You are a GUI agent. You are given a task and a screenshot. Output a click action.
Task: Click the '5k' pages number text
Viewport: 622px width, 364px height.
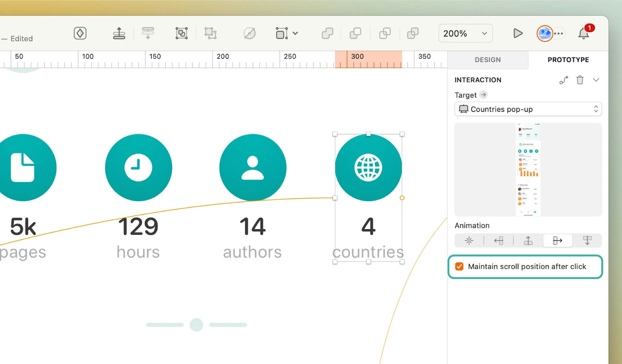point(23,226)
